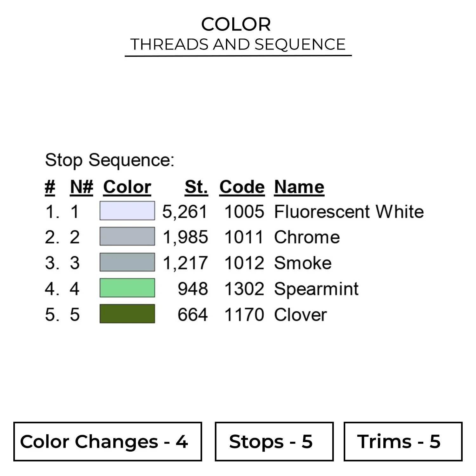
Task: Click the Clover thread name
Action: click(x=300, y=315)
